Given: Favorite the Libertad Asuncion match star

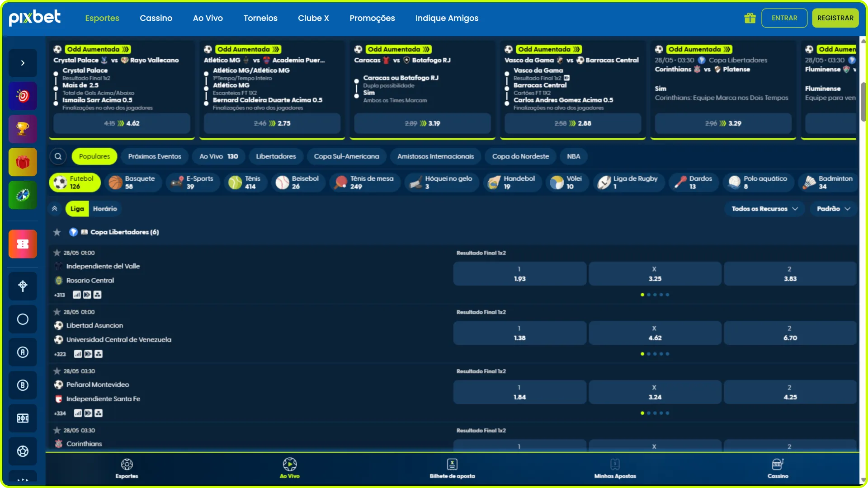Looking at the screenshot, I should point(57,312).
